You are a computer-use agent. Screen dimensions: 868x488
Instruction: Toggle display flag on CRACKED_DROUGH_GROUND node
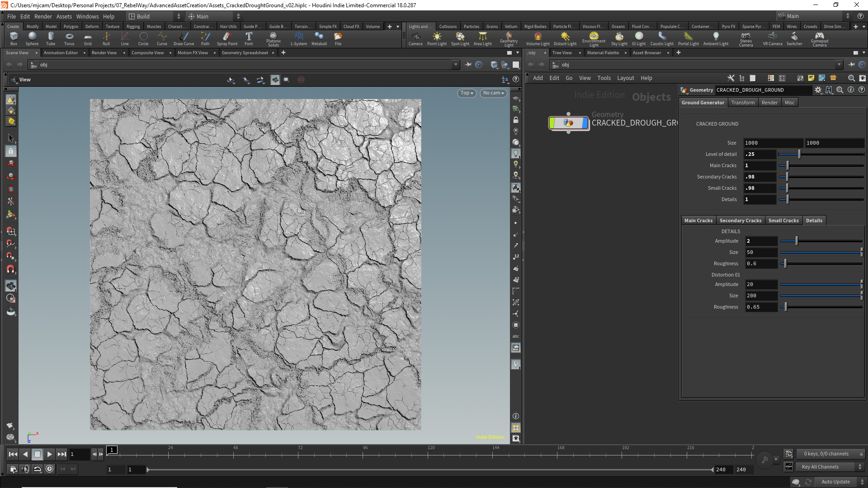pos(585,122)
